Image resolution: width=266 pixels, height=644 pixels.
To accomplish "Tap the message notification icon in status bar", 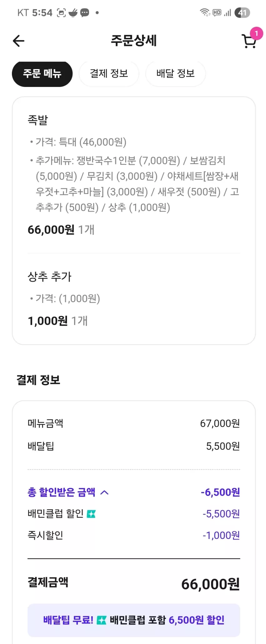I will coord(84,13).
